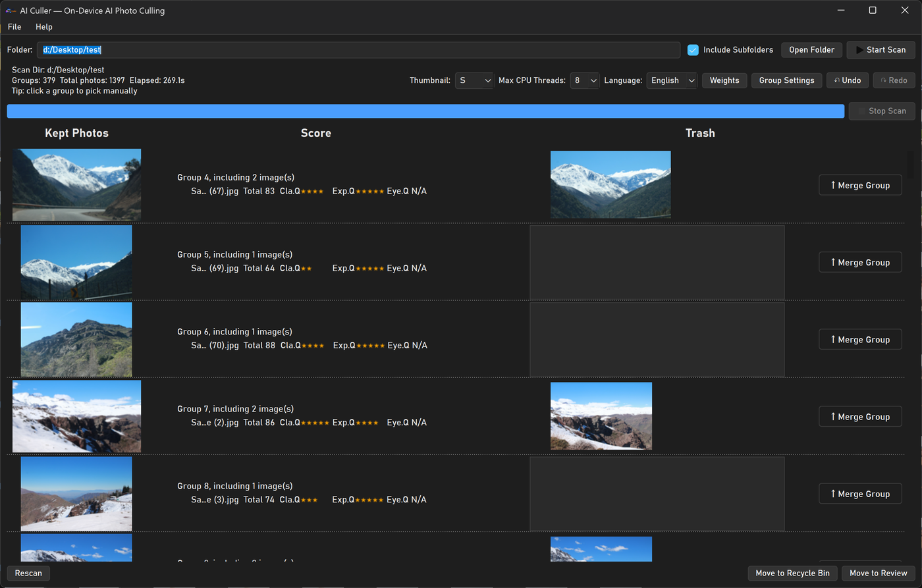
Task: Open the Weights settings
Action: pos(724,80)
